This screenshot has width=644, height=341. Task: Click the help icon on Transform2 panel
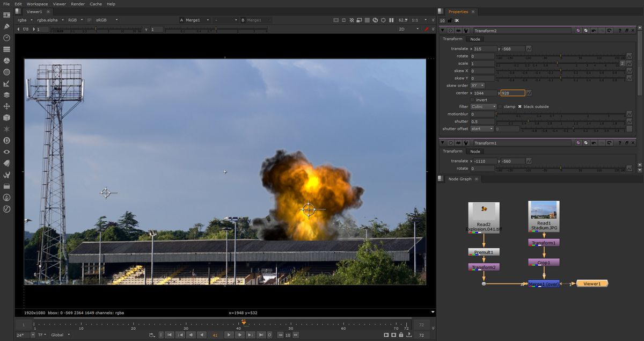pyautogui.click(x=619, y=31)
